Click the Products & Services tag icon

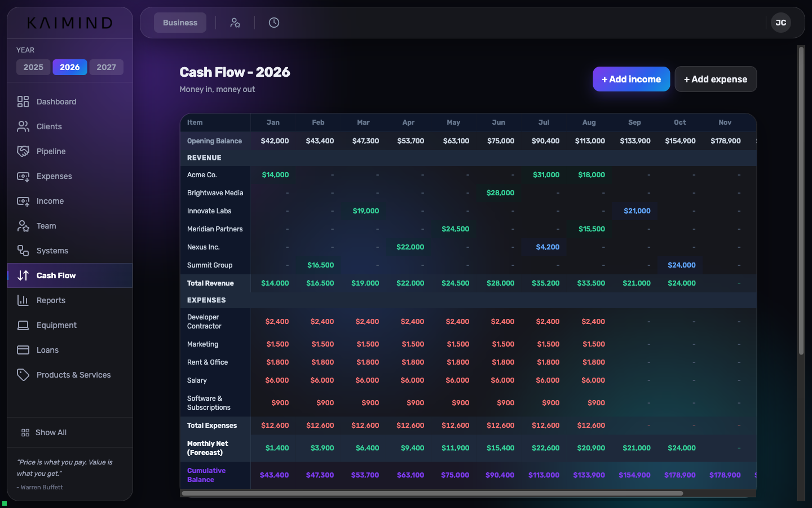click(x=23, y=375)
